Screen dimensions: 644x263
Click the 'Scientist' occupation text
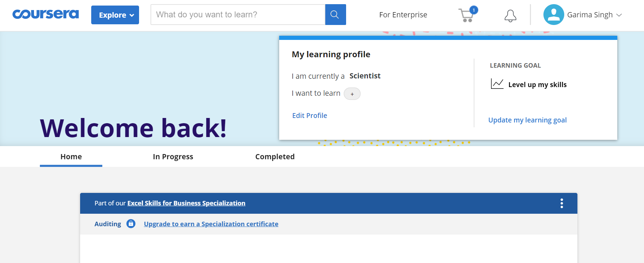(x=365, y=76)
